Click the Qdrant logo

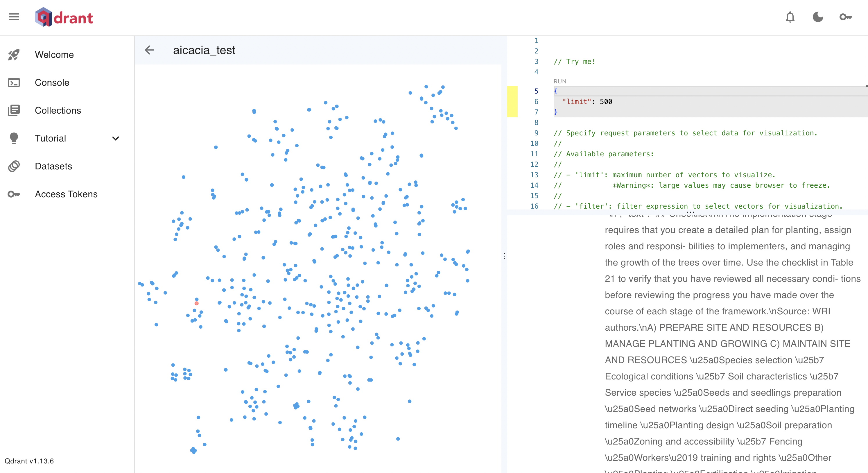pyautogui.click(x=64, y=17)
